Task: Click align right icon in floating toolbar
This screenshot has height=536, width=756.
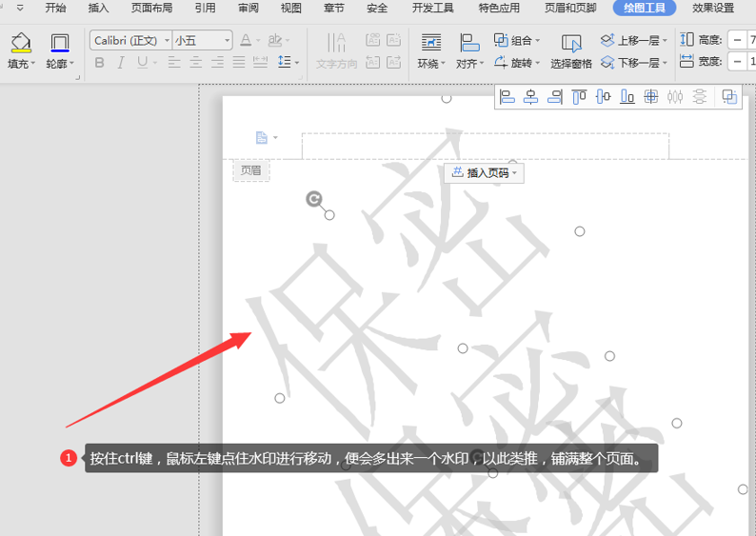Action: (555, 97)
